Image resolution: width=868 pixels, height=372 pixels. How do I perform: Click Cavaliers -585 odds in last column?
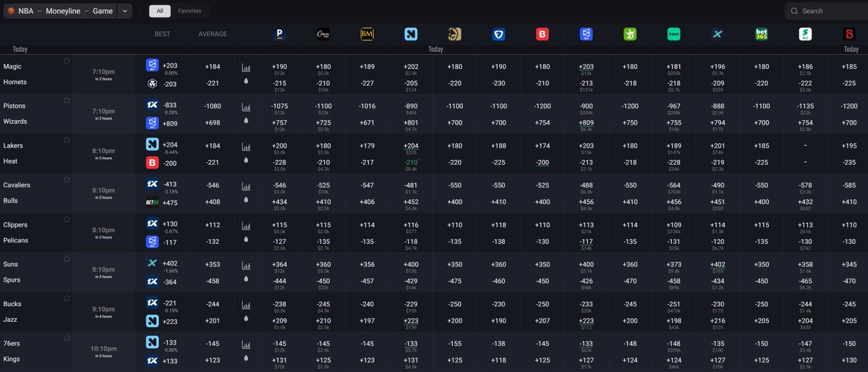click(849, 185)
